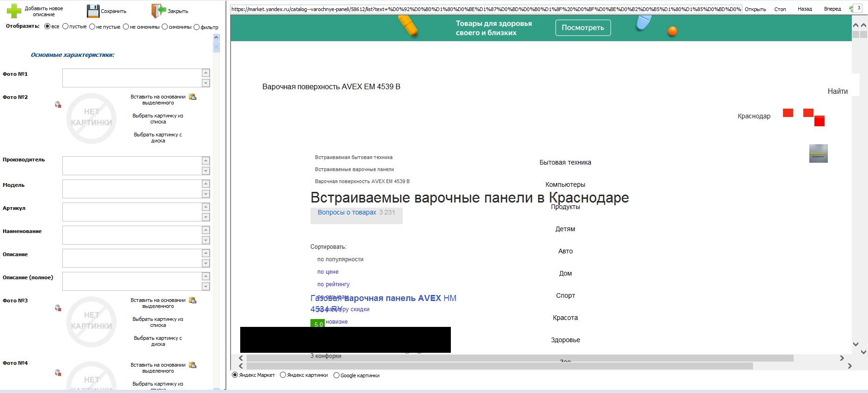The image size is (868, 393).
Task: Click the Найти search button
Action: (x=838, y=92)
